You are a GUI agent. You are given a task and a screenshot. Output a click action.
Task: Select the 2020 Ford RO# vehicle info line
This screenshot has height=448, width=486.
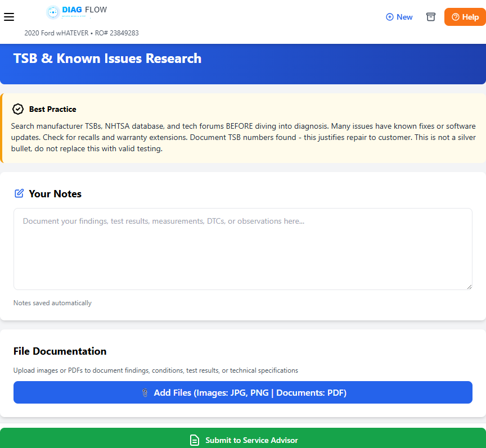click(82, 33)
